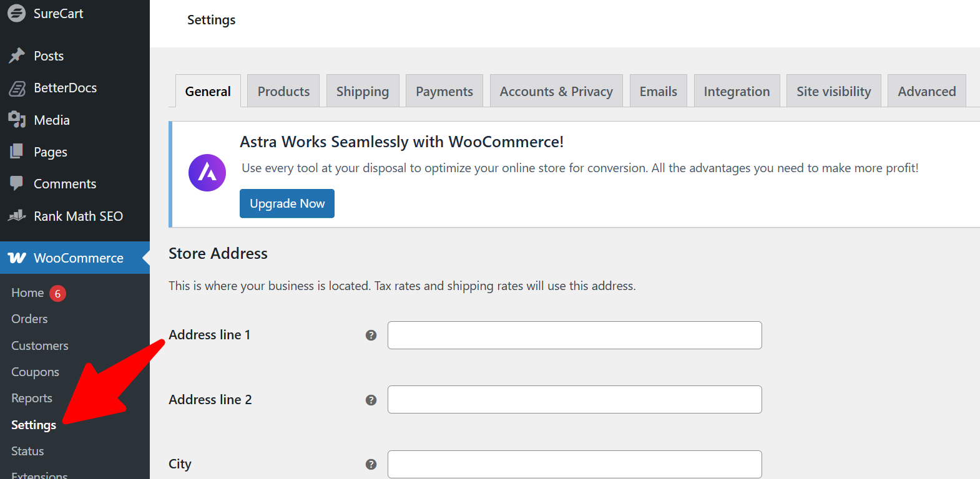The image size is (980, 479).
Task: Click the Upgrade Now button
Action: (287, 203)
